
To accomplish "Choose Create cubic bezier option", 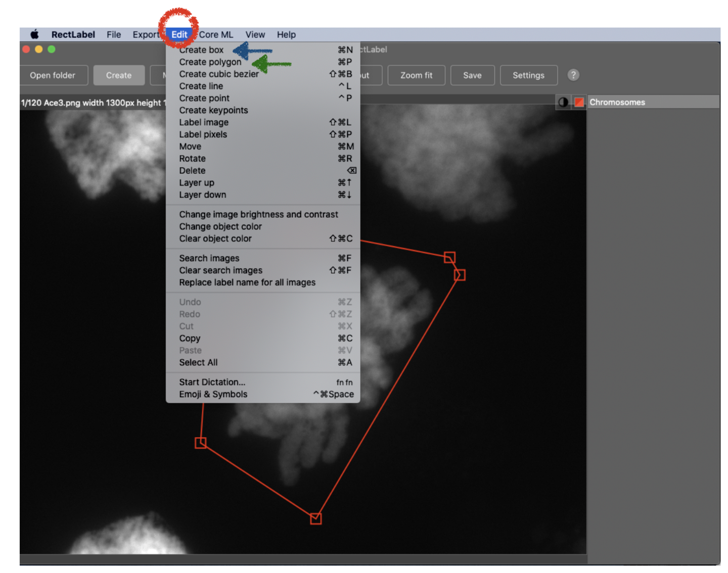I will (x=219, y=74).
